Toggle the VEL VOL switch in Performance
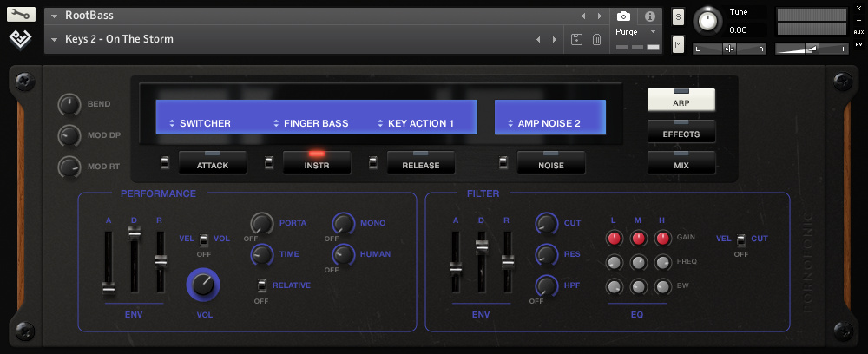 coord(204,239)
